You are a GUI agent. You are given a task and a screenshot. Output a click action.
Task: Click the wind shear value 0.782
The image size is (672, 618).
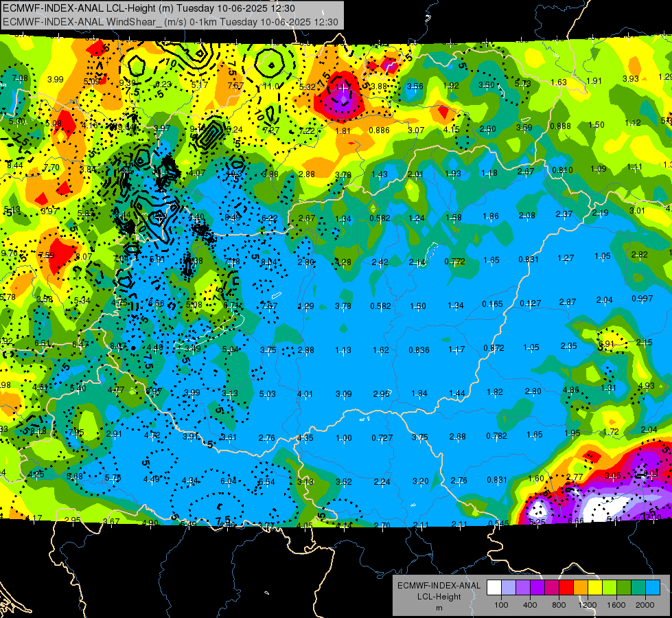497,436
